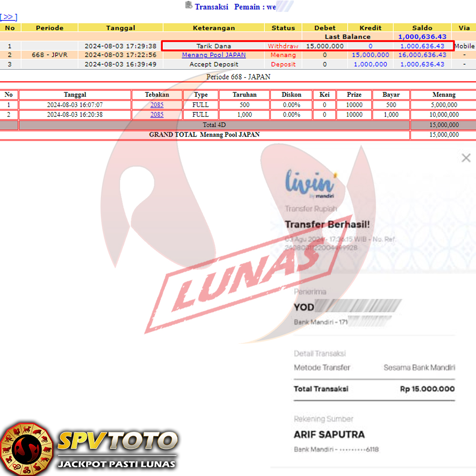476x476 pixels.
Task: Click the Saldo column header
Action: [x=422, y=28]
